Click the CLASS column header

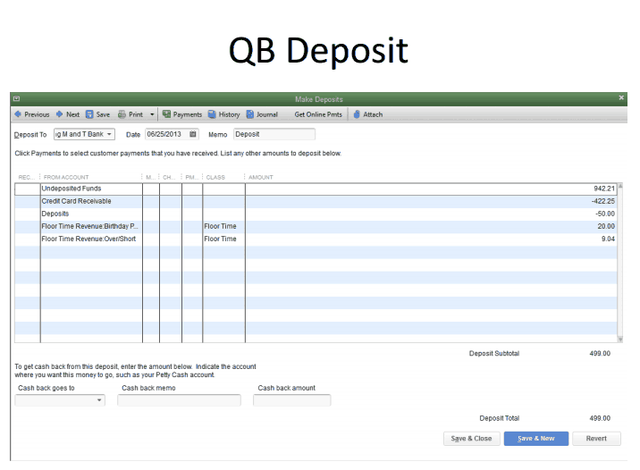click(216, 177)
